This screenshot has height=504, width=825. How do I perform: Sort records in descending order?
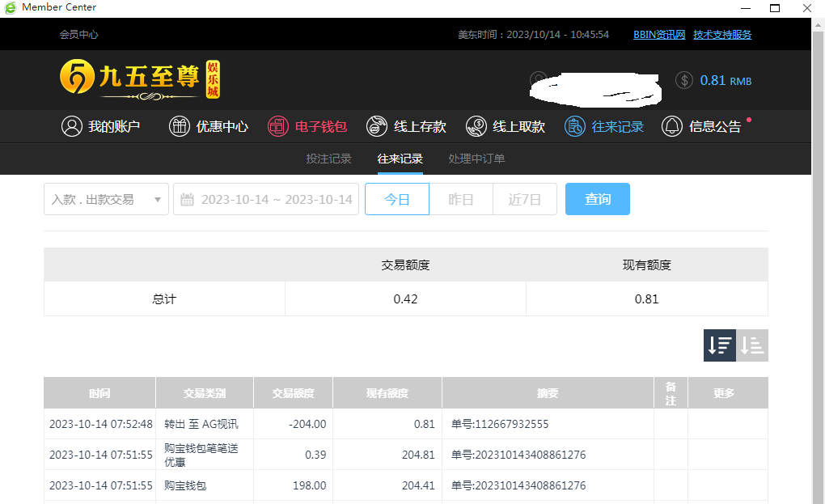point(720,345)
